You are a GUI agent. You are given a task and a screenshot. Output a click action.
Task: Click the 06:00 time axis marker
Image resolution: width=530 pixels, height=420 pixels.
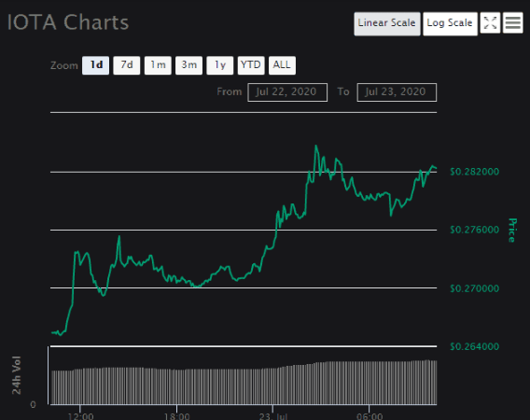click(x=370, y=415)
